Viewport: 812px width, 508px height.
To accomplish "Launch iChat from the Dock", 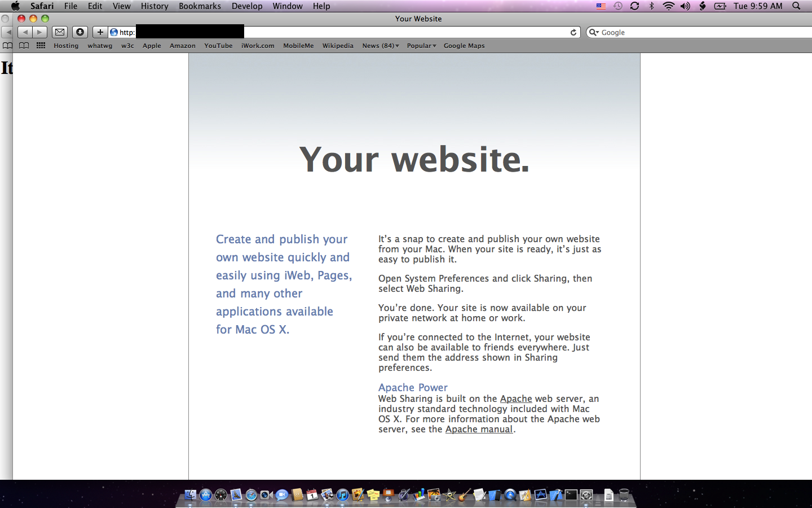I will [x=282, y=495].
